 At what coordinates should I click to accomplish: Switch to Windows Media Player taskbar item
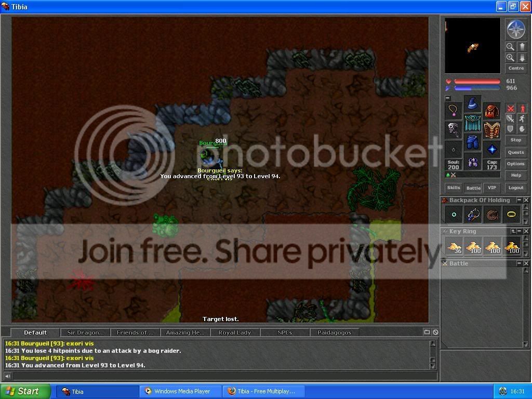(181, 391)
